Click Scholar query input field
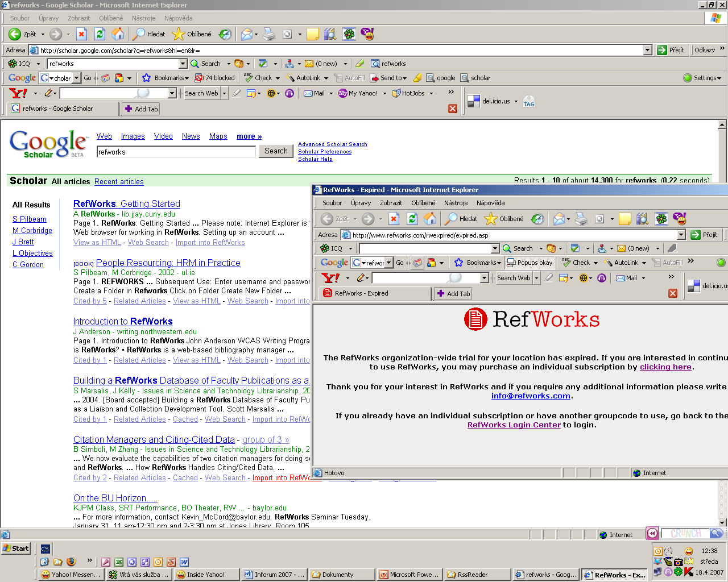Screen dimensions: 728x582 176,152
